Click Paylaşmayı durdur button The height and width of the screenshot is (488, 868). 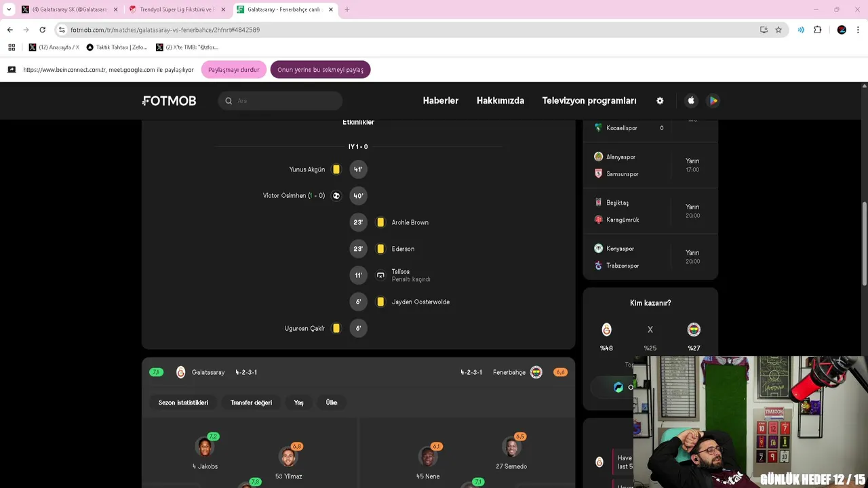[234, 70]
